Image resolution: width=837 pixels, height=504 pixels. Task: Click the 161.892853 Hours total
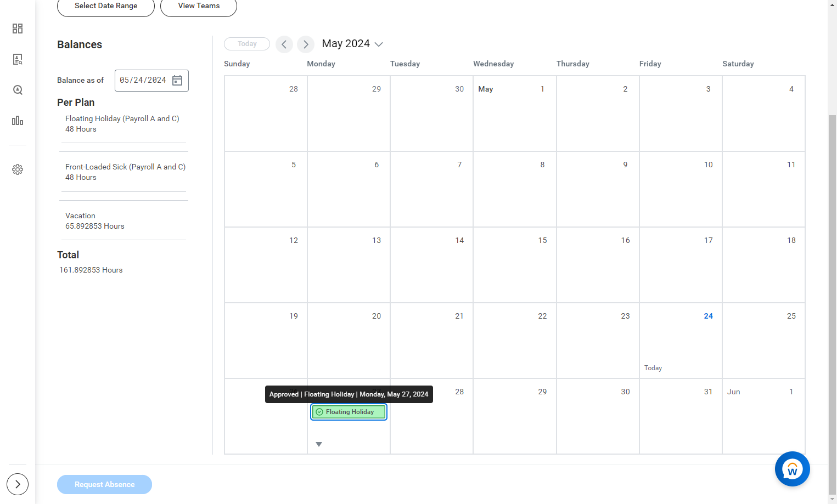(x=91, y=270)
